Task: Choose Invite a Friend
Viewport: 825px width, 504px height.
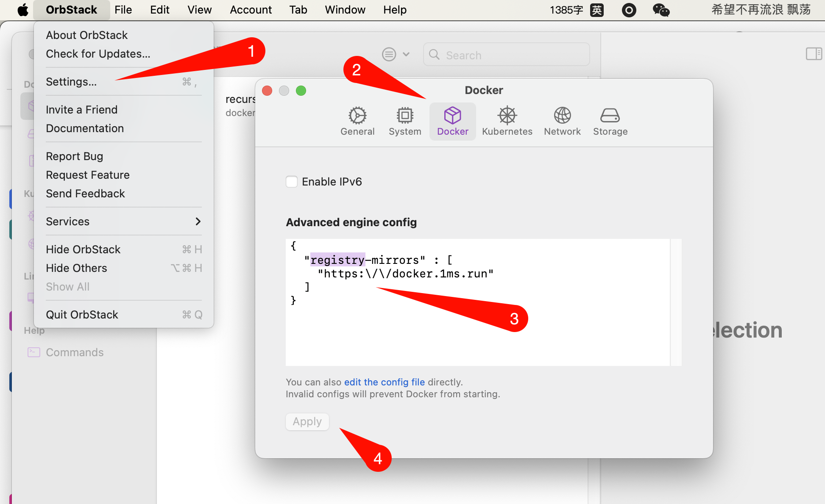Action: pyautogui.click(x=124, y=110)
